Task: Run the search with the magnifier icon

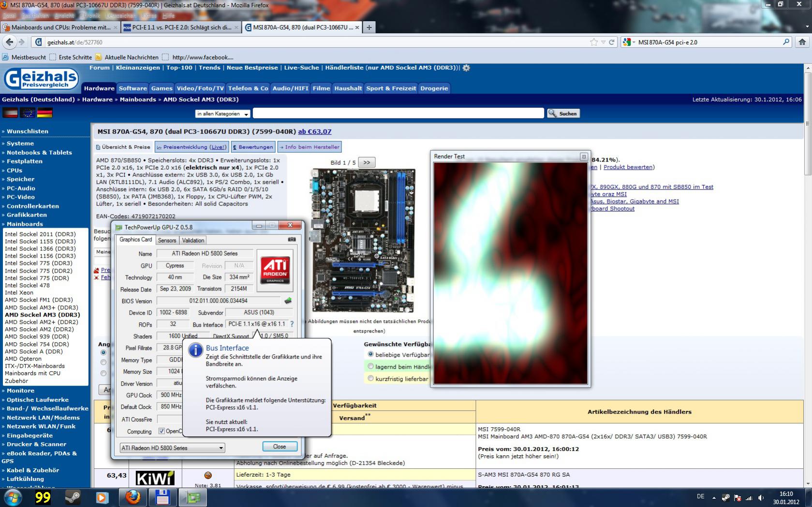Action: (786, 42)
